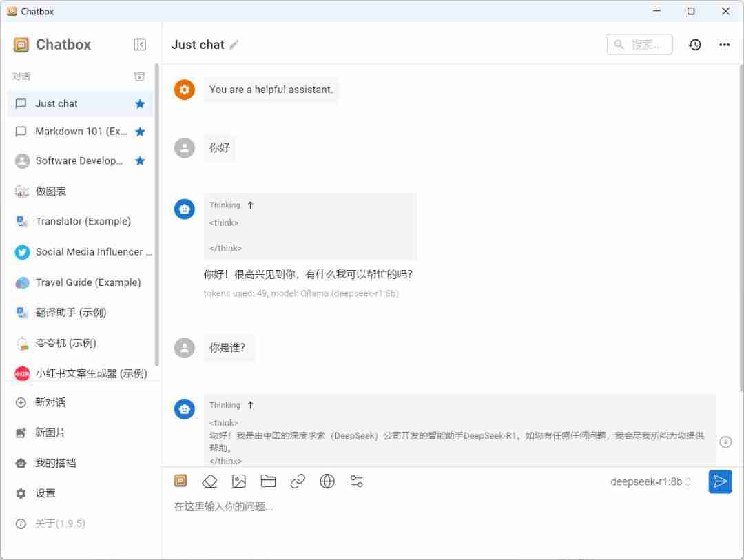Viewport: 744px width, 560px height.
Task: Collapse the sidebar panel
Action: 139,44
